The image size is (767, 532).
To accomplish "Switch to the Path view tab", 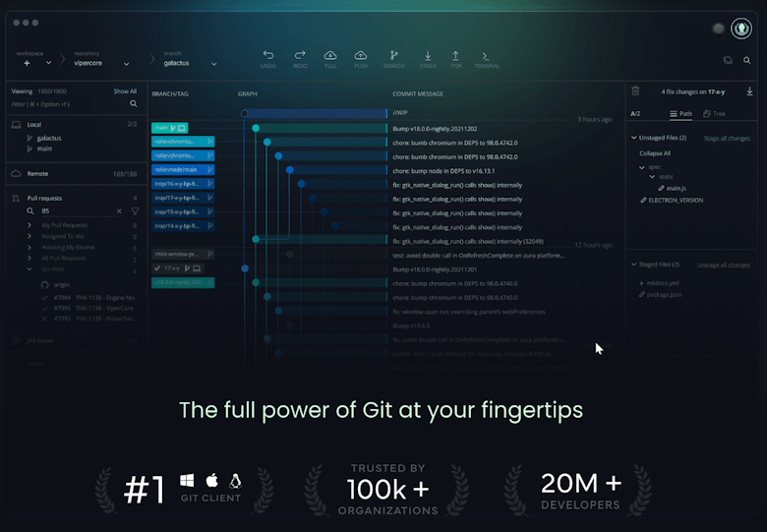I will (x=680, y=114).
